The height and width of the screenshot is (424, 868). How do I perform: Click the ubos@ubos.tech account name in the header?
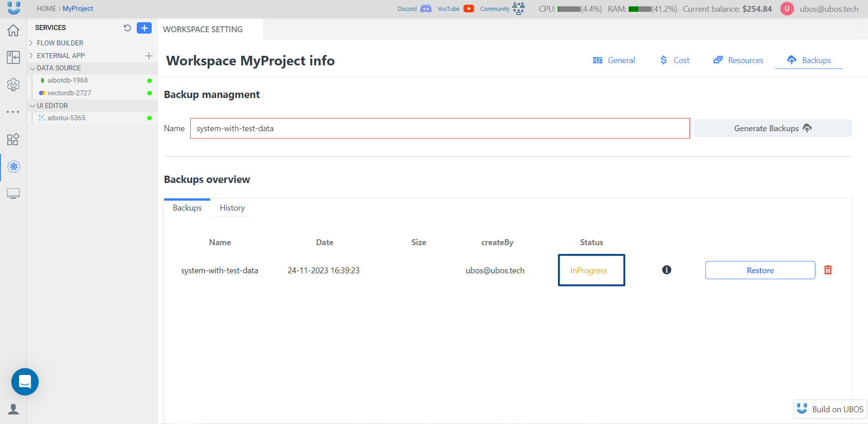829,9
